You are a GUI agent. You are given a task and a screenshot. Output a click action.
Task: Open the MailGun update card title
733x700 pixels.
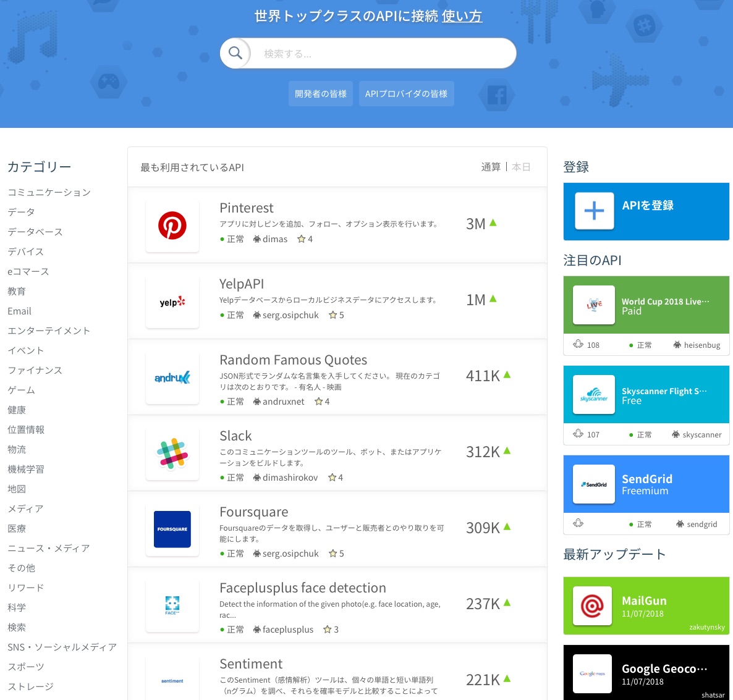coord(644,601)
